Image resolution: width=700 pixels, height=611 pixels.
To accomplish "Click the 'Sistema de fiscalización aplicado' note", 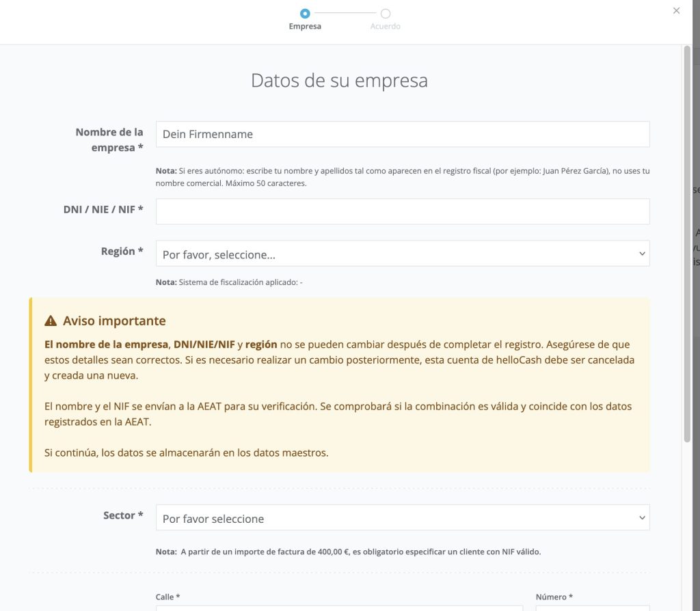I will 229,282.
